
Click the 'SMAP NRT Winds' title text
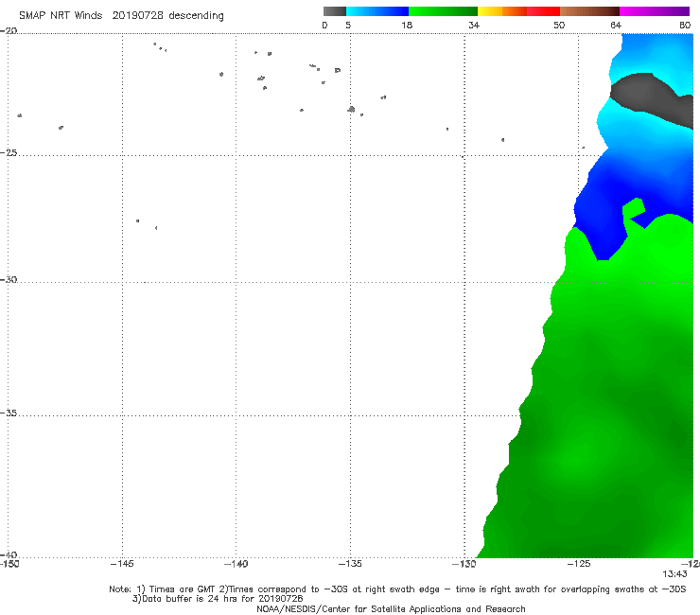coord(61,16)
